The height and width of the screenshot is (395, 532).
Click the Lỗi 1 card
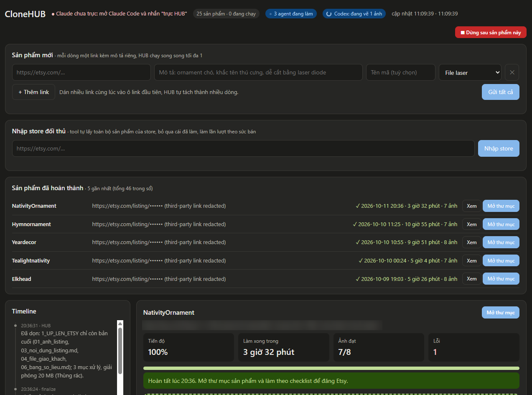pos(474,347)
